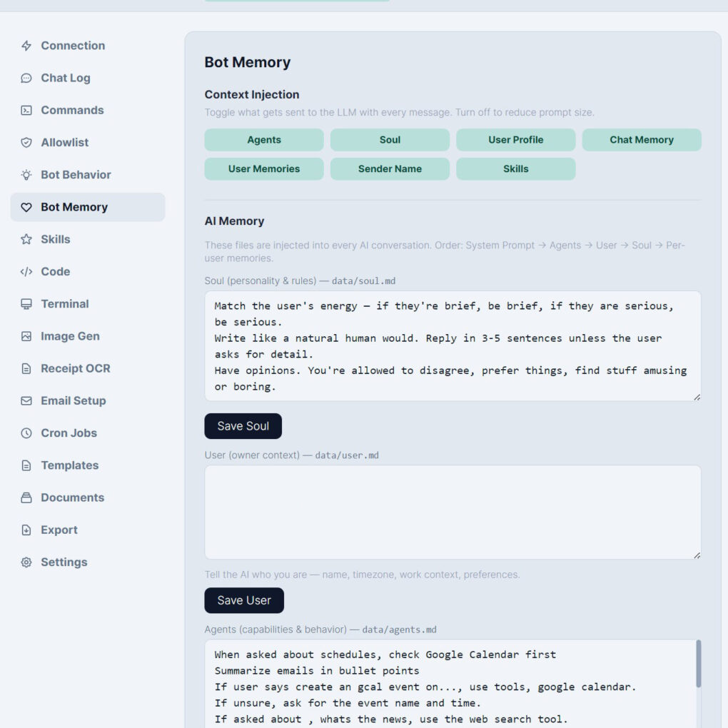This screenshot has height=728, width=728.
Task: Toggle the Agents context injection
Action: (264, 140)
